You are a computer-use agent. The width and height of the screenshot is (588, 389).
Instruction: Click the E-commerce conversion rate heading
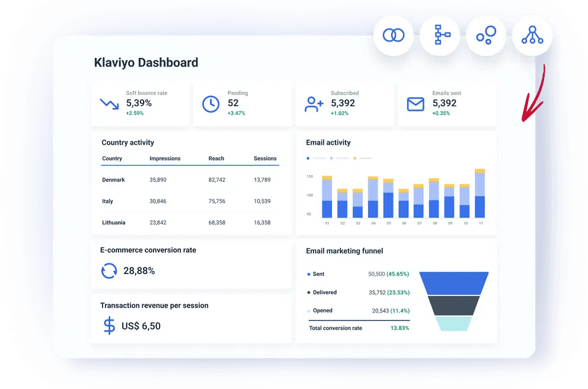[148, 250]
